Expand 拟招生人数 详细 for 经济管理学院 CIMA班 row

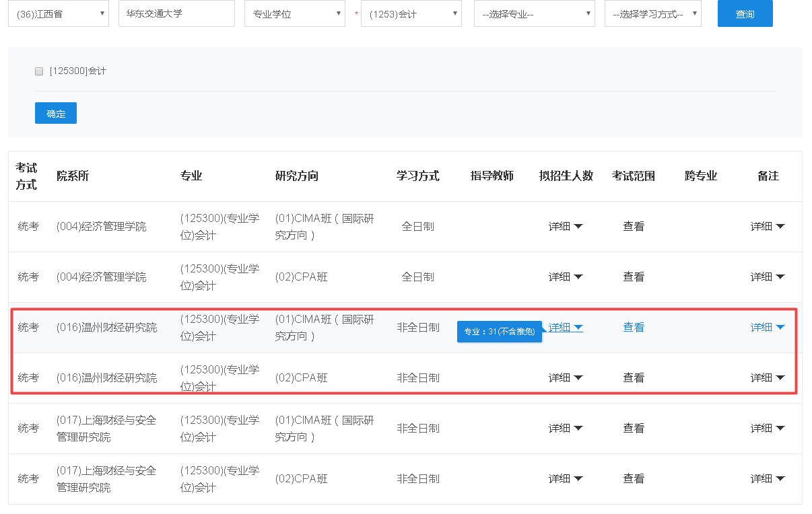(x=566, y=227)
